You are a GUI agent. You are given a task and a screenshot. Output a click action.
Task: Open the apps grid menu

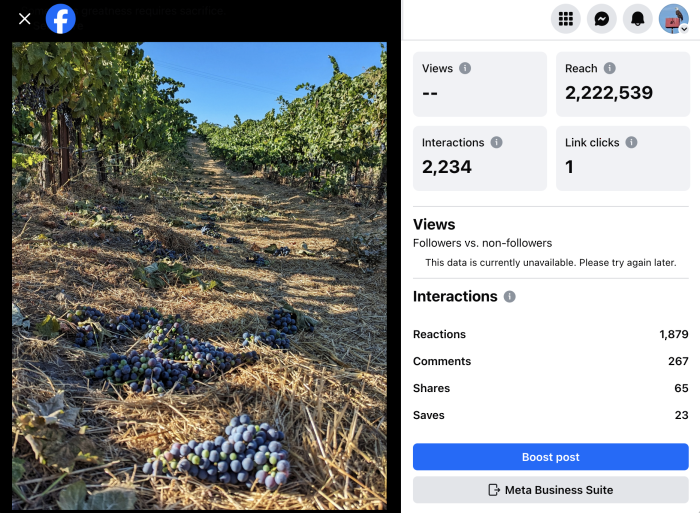[x=566, y=19]
